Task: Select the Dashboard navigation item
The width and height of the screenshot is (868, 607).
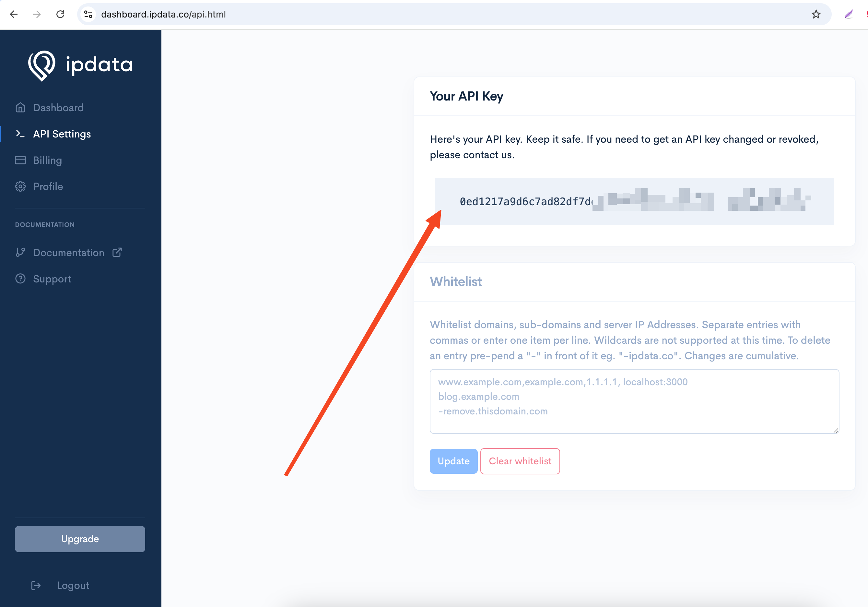Action: pos(59,107)
